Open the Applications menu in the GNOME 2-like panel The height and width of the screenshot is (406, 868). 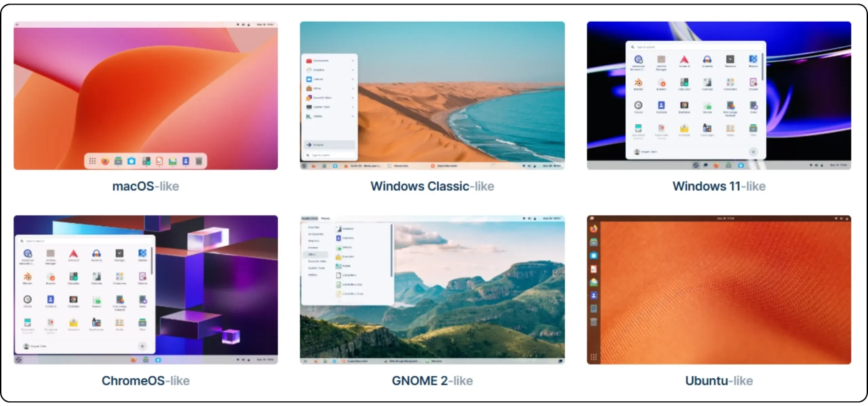click(x=310, y=219)
